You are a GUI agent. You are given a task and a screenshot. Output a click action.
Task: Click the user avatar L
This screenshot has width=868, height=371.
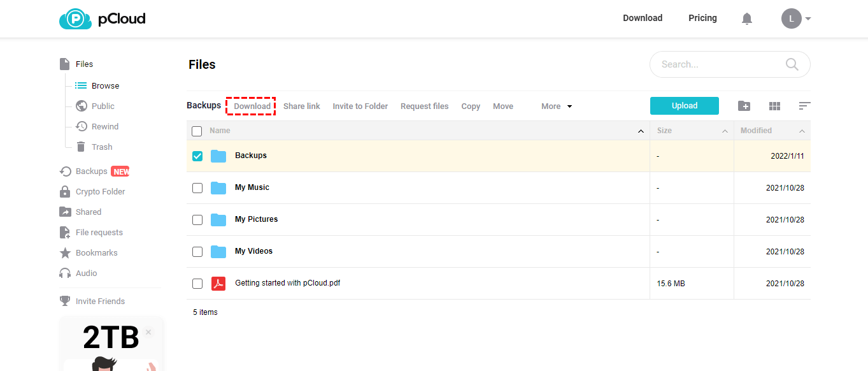click(x=792, y=18)
